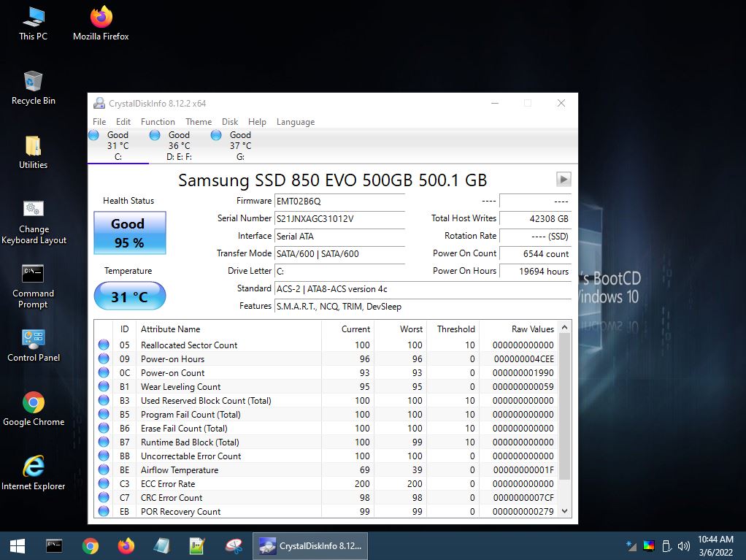Click next disk arrow button
This screenshot has width=746, height=560.
(564, 180)
